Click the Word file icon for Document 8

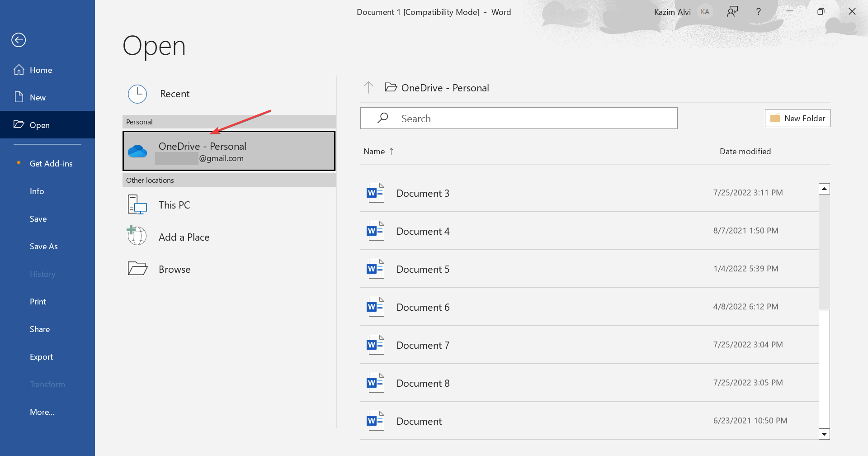pos(375,383)
